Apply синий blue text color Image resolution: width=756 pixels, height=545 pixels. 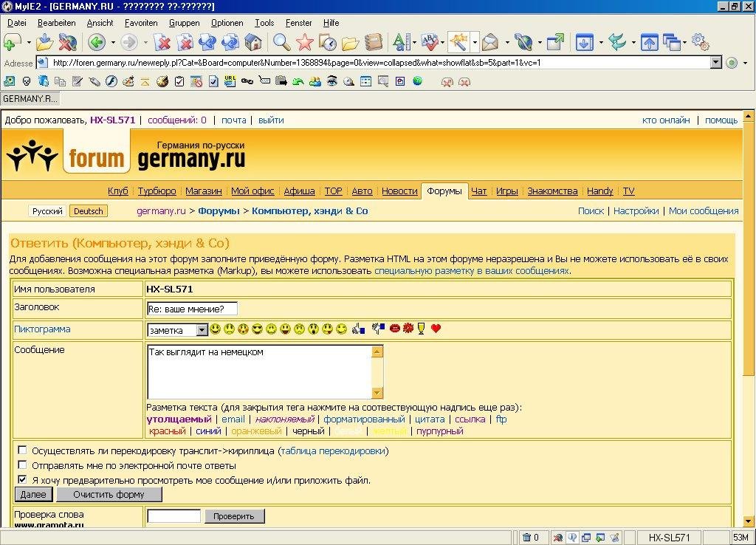pyautogui.click(x=208, y=431)
